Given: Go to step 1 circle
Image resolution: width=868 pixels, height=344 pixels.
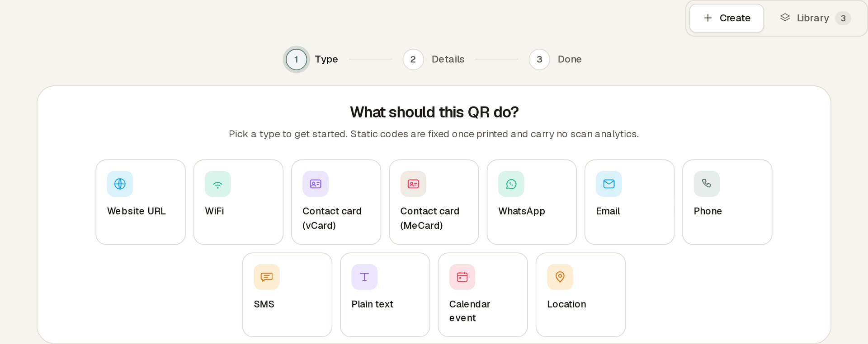Looking at the screenshot, I should [x=296, y=59].
